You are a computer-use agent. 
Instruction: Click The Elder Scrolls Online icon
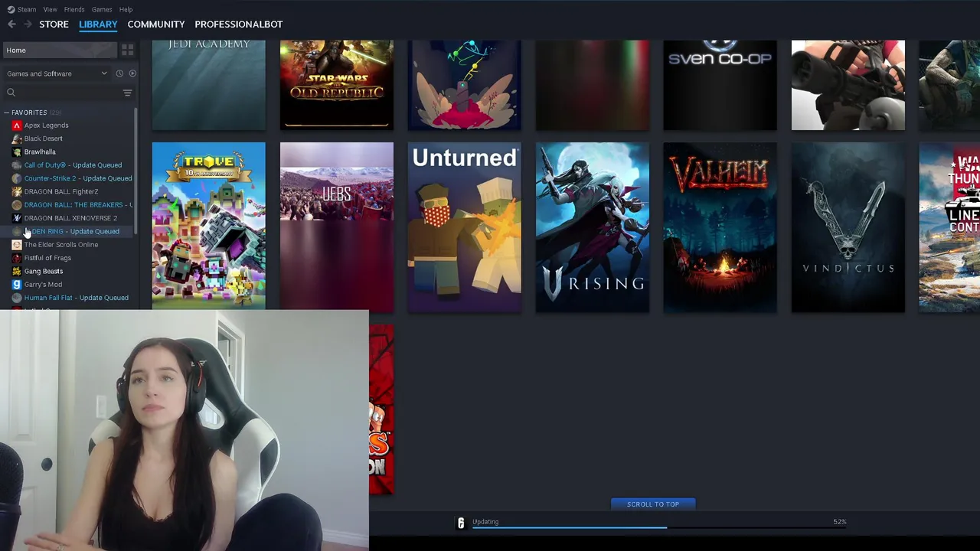click(17, 245)
